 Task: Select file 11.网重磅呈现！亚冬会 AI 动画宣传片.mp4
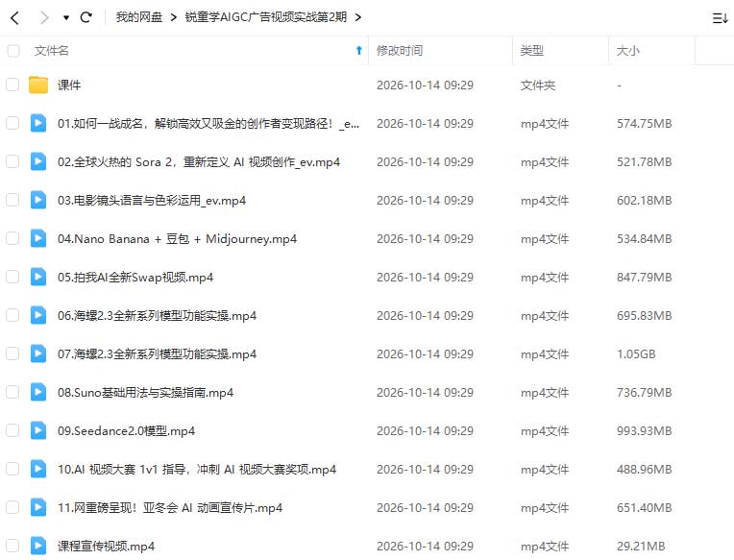pyautogui.click(x=170, y=507)
